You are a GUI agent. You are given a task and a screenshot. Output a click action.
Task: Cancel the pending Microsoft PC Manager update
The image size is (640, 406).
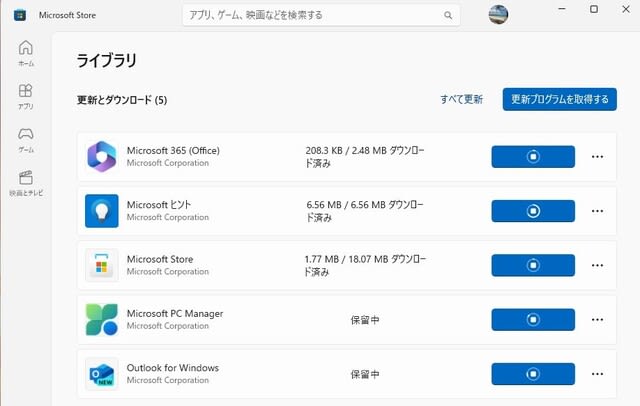point(533,319)
